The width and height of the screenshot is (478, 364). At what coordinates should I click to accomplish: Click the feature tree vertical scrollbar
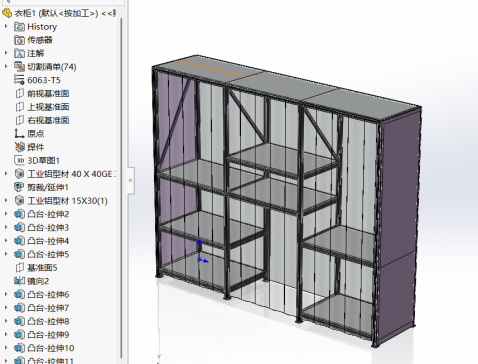pyautogui.click(x=121, y=188)
